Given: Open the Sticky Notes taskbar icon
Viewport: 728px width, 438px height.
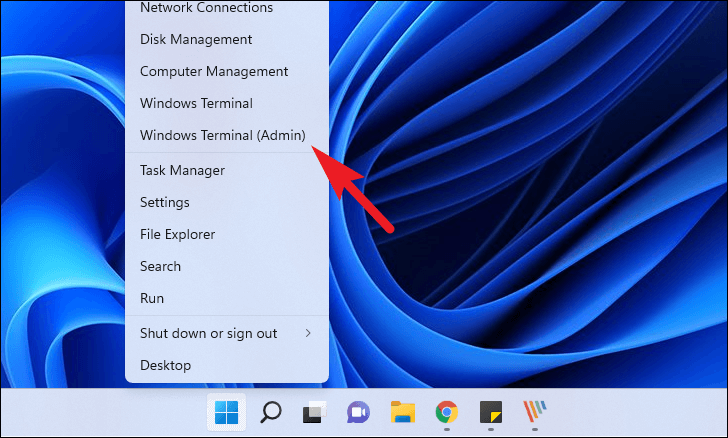Looking at the screenshot, I should point(491,412).
